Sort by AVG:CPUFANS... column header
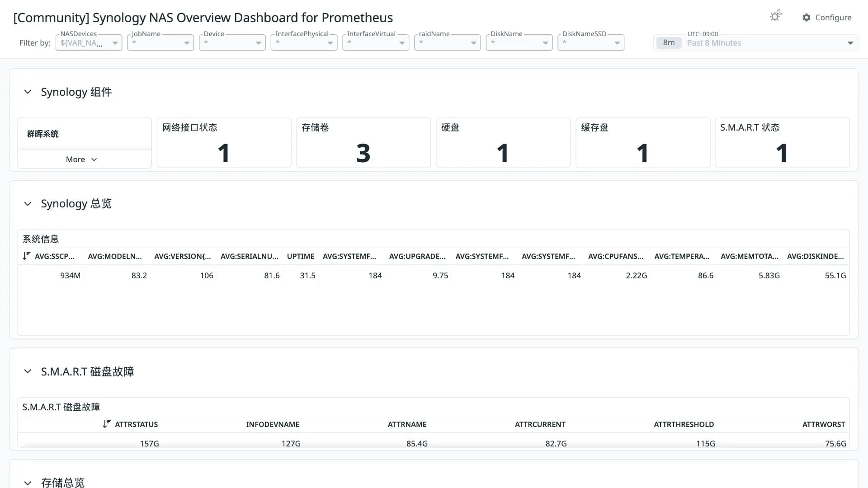The width and height of the screenshot is (868, 488). (616, 256)
